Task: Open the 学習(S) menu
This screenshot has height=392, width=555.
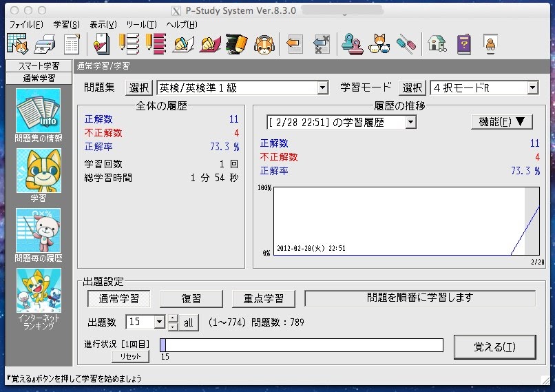Action: pyautogui.click(x=67, y=24)
